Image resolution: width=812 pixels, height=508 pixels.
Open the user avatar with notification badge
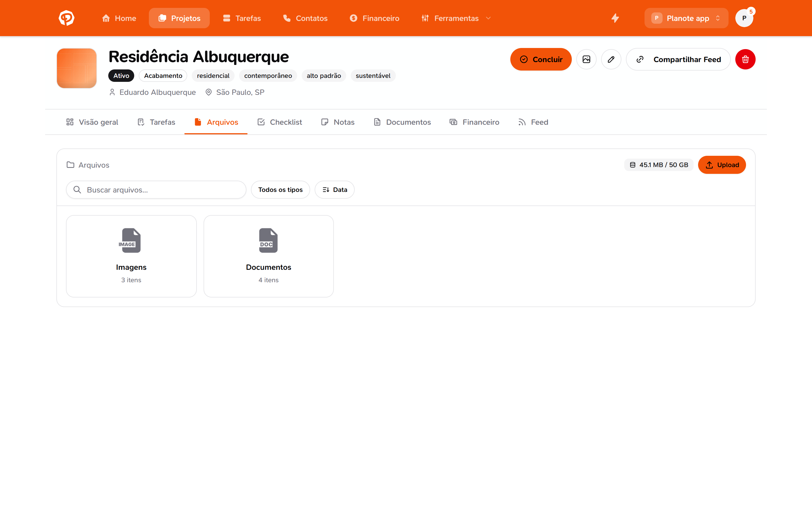pyautogui.click(x=744, y=18)
